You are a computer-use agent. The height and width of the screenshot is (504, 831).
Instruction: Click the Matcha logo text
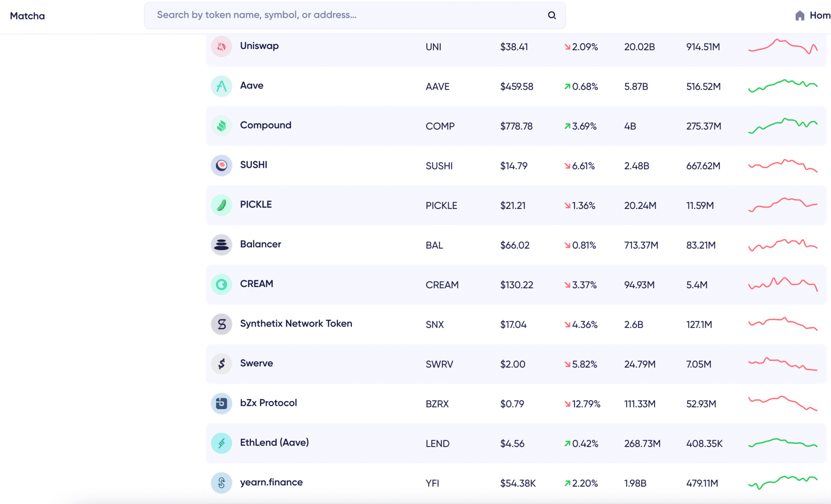pos(27,16)
